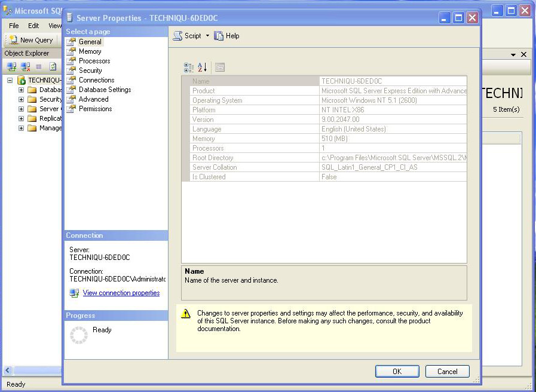Click OK to apply server properties
Image resolution: width=536 pixels, height=392 pixels.
397,371
